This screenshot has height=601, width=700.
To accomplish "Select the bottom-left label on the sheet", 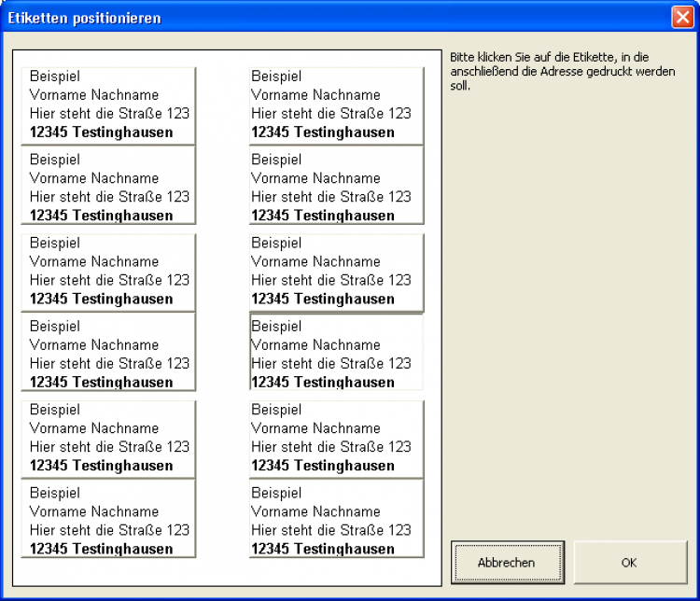I will (x=108, y=520).
